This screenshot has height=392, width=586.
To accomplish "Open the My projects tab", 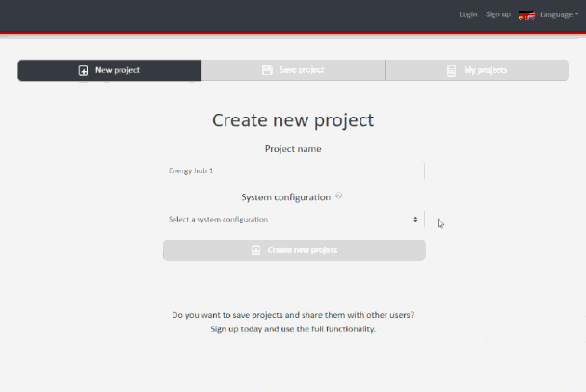I will point(477,70).
